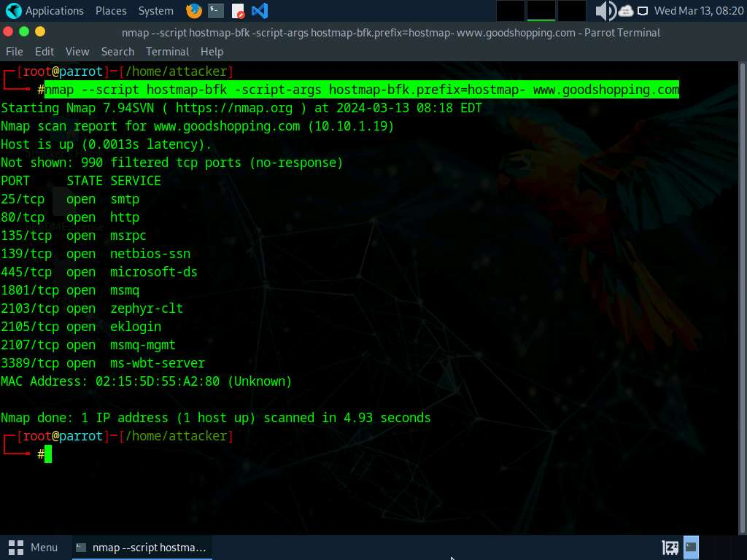Open the Terminal menu in the menu bar
Image resolution: width=747 pixels, height=560 pixels.
click(x=167, y=52)
